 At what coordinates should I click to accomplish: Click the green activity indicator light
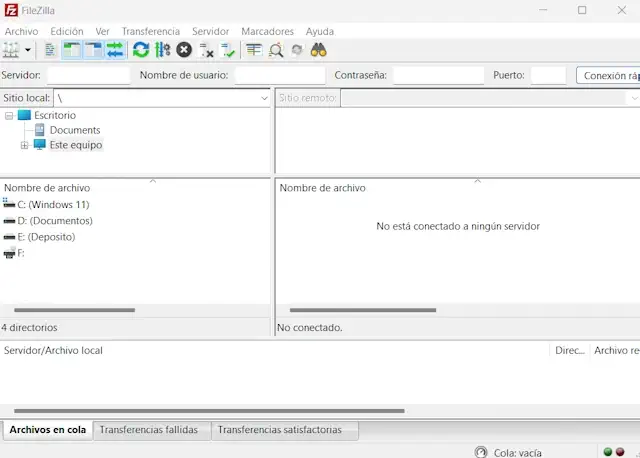point(608,452)
